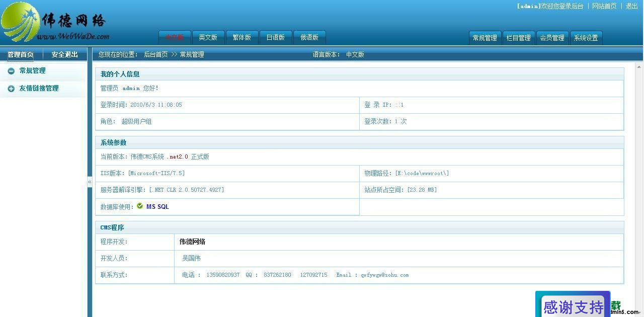Click the CMS程序 section header

(359, 227)
